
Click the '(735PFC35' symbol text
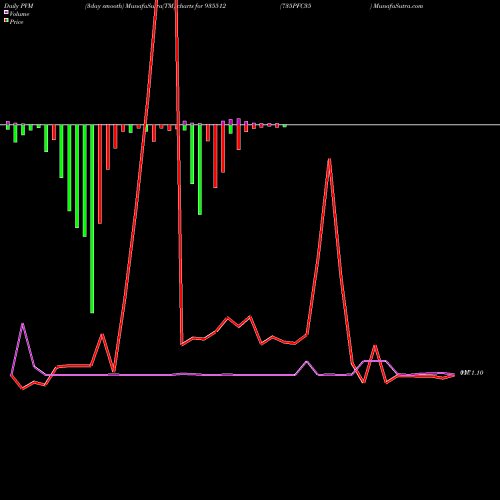295,6
